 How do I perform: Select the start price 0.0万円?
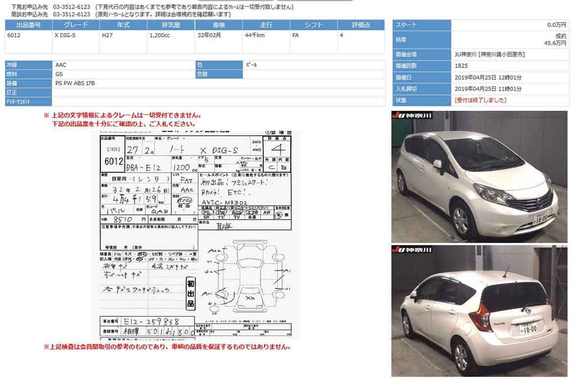pyautogui.click(x=557, y=25)
